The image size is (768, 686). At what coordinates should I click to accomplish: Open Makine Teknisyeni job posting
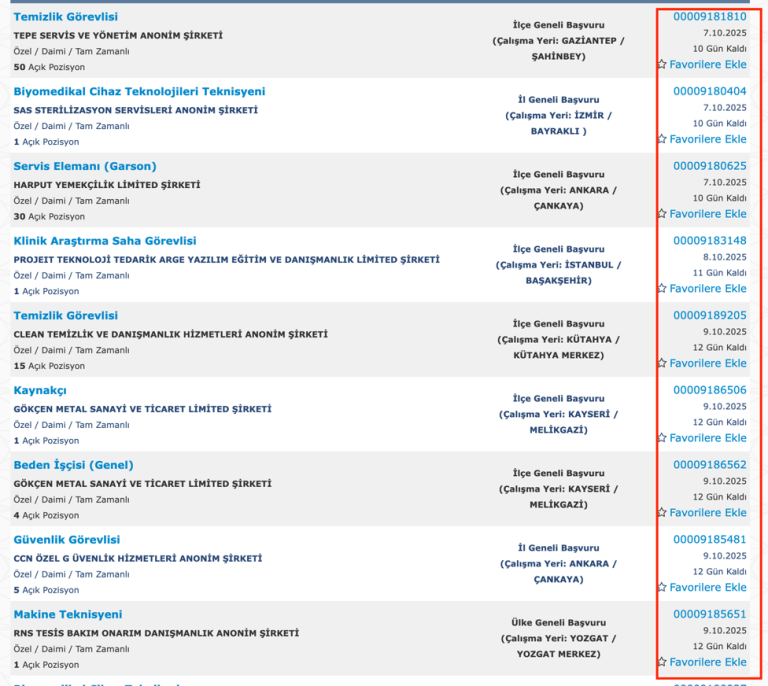(68, 614)
